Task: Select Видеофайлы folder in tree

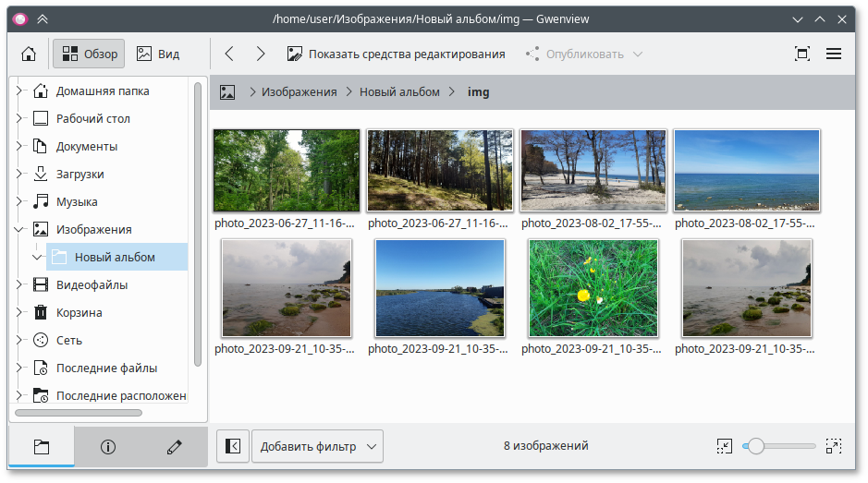Action: (92, 284)
